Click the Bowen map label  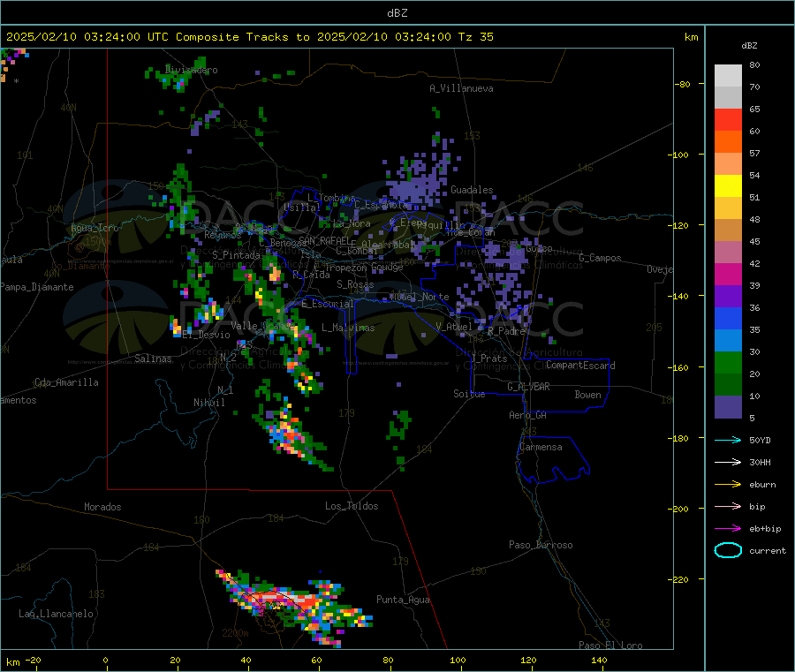click(x=588, y=395)
